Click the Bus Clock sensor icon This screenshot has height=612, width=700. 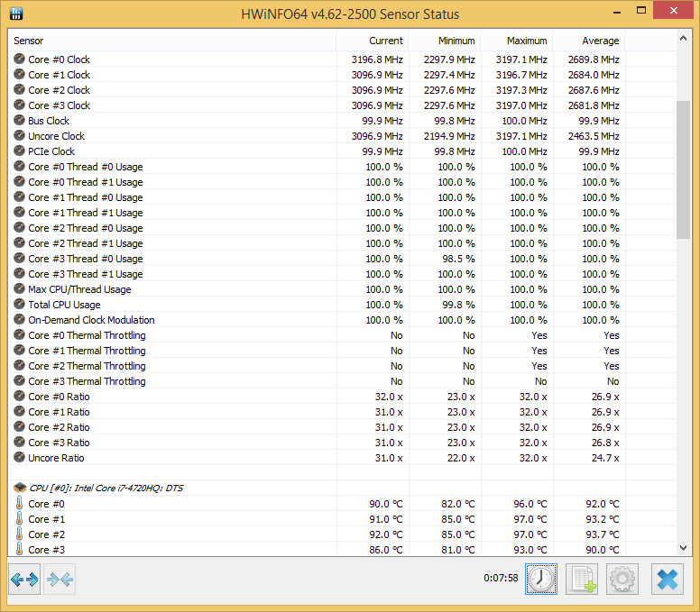(19, 120)
